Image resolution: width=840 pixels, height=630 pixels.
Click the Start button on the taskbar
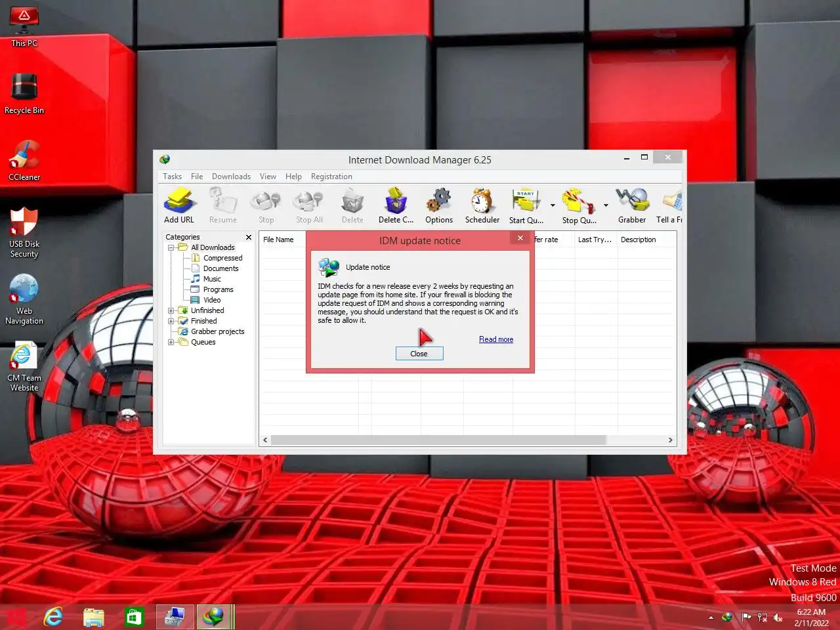click(x=17, y=617)
